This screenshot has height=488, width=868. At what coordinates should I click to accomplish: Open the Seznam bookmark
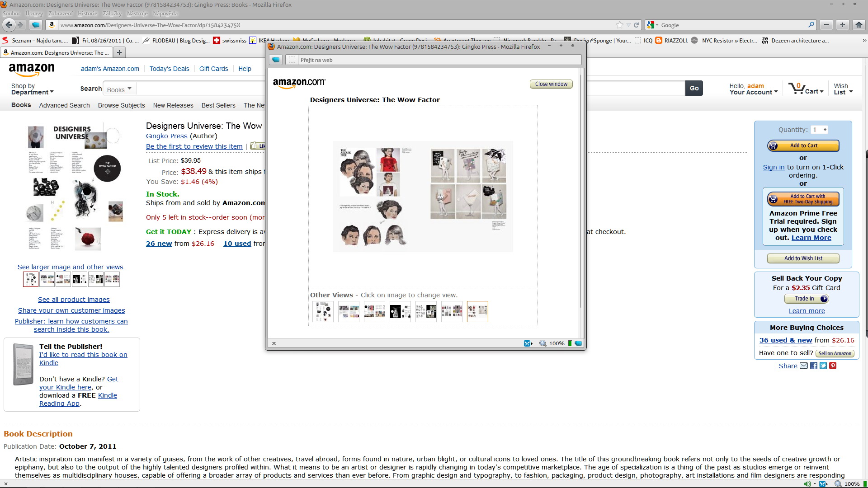[35, 40]
